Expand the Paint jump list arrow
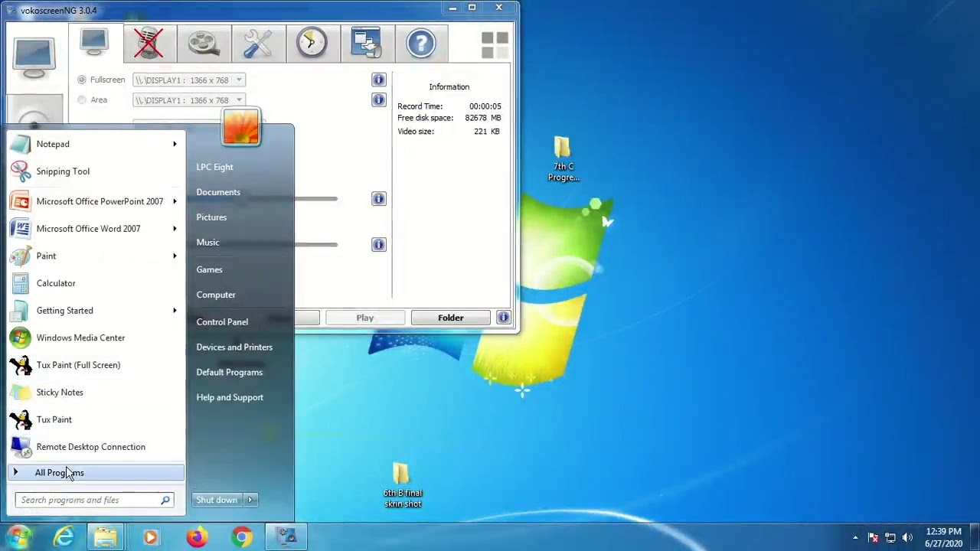Viewport: 980px width, 551px height. [x=175, y=256]
